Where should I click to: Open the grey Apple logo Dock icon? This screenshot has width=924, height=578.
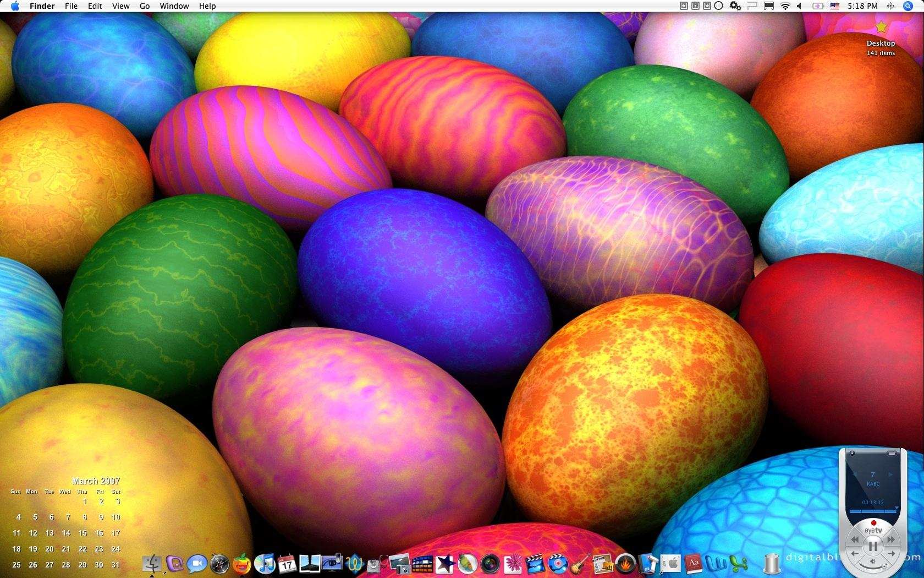point(670,563)
